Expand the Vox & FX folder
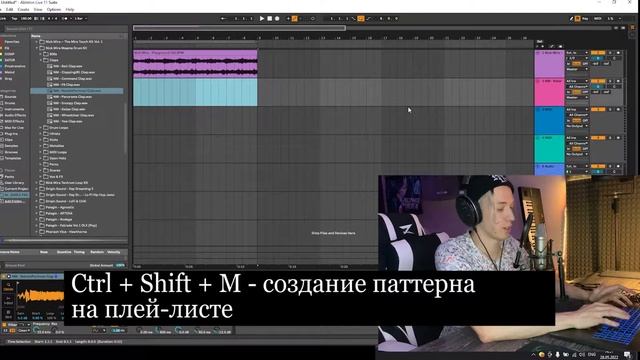 pos(41,176)
